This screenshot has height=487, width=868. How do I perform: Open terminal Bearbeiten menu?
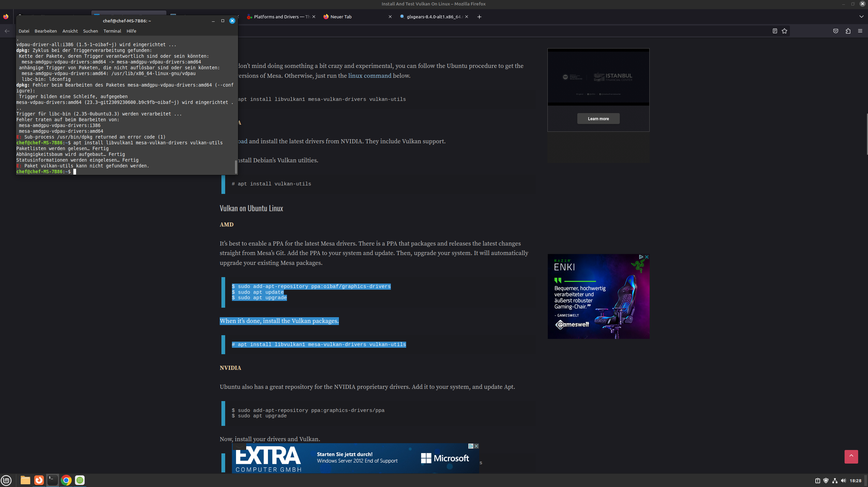(46, 31)
